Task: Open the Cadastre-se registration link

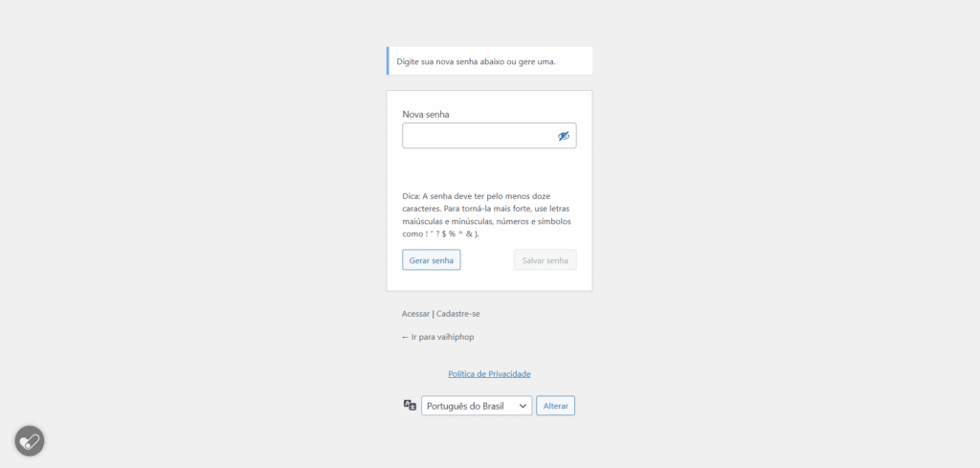Action: pyautogui.click(x=458, y=314)
